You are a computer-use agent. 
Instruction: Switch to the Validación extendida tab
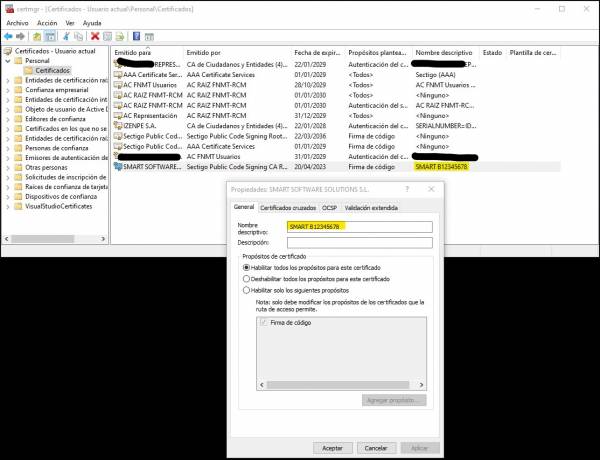(371, 207)
